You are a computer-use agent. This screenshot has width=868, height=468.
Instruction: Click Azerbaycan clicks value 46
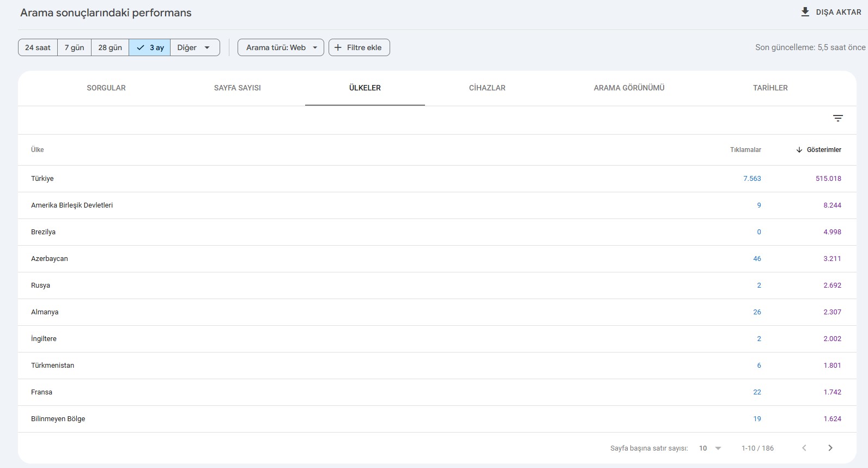pyautogui.click(x=757, y=259)
